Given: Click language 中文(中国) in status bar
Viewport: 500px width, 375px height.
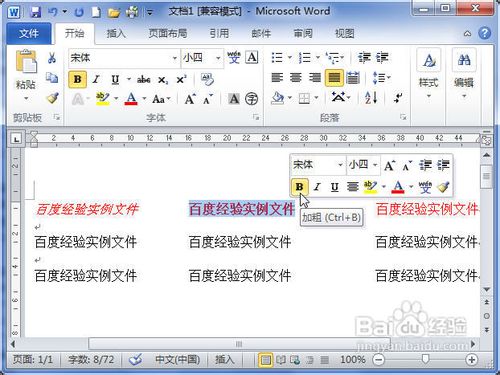Looking at the screenshot, I should pyautogui.click(x=177, y=360).
